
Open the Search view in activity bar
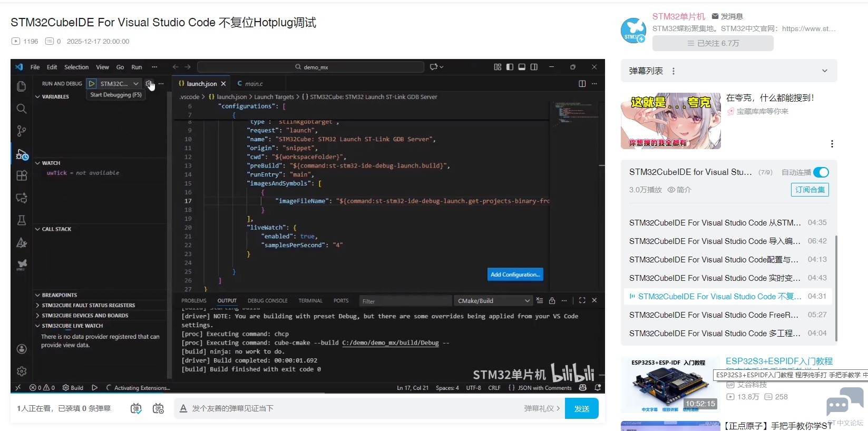[22, 109]
